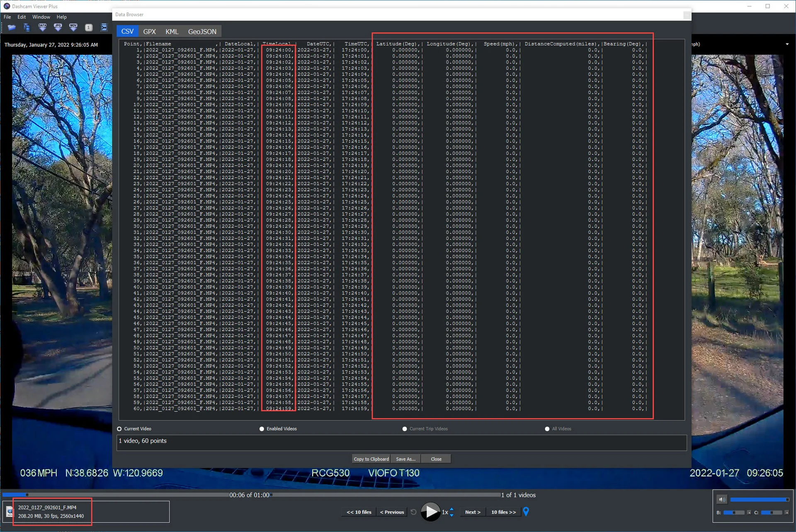The width and height of the screenshot is (796, 532).
Task: Click the Save As... button
Action: pos(405,459)
